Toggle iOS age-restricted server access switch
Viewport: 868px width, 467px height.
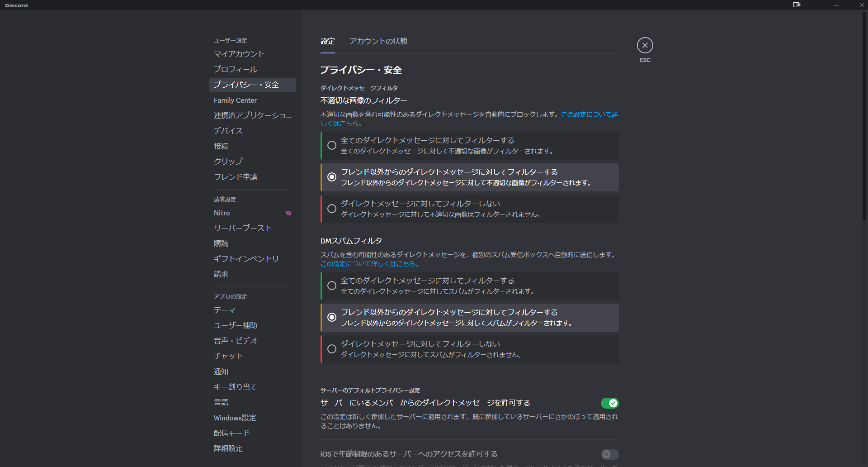coord(609,454)
